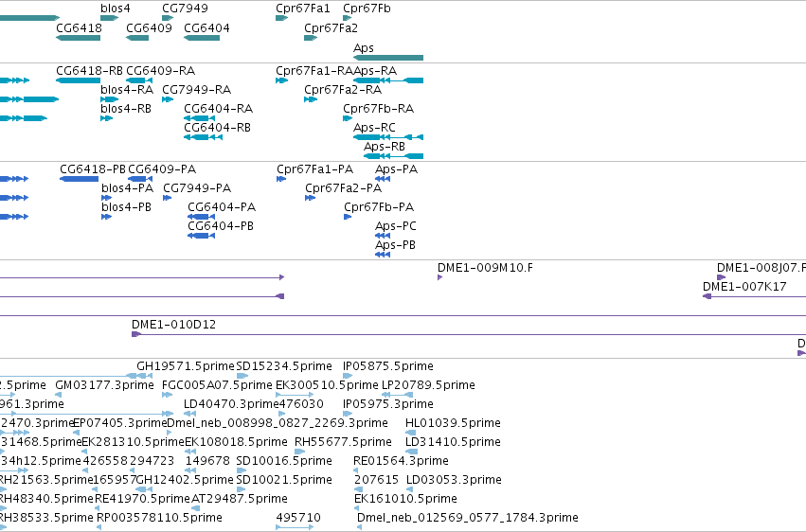806x532 pixels.
Task: Open protein Cpr67Fa1-PA
Action: 281,179
